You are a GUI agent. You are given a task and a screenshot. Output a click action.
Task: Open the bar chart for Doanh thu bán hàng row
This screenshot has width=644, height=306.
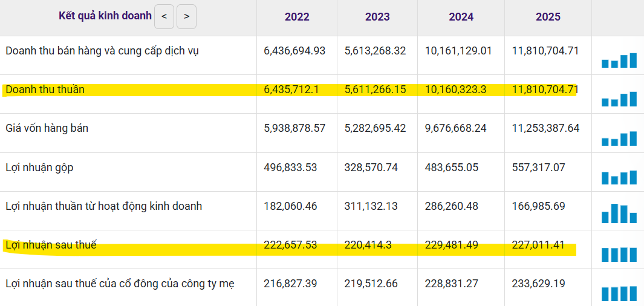[619, 60]
